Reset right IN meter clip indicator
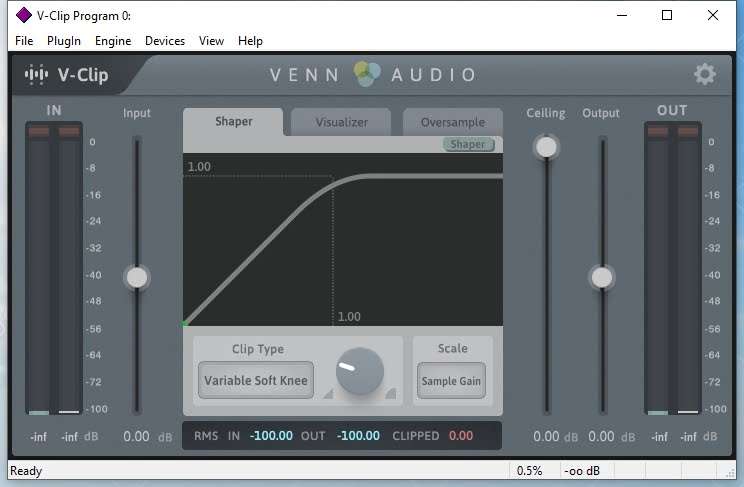Screen dimensions: 744x487 (x=69, y=131)
